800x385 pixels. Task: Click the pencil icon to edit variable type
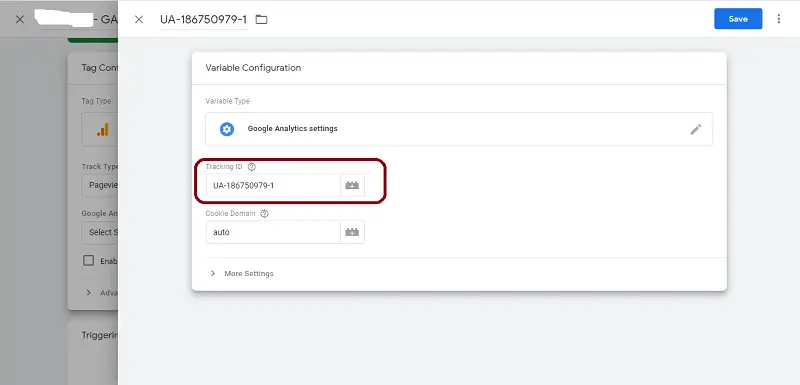pyautogui.click(x=695, y=129)
